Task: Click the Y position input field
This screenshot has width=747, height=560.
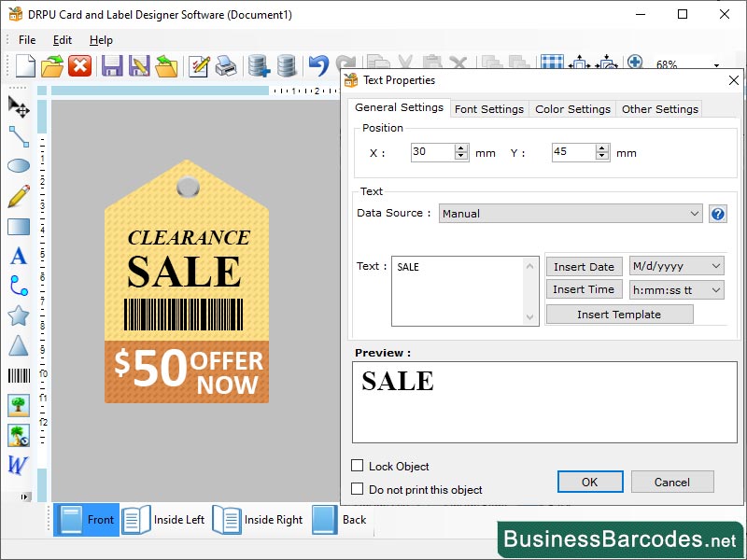Action: click(x=574, y=152)
